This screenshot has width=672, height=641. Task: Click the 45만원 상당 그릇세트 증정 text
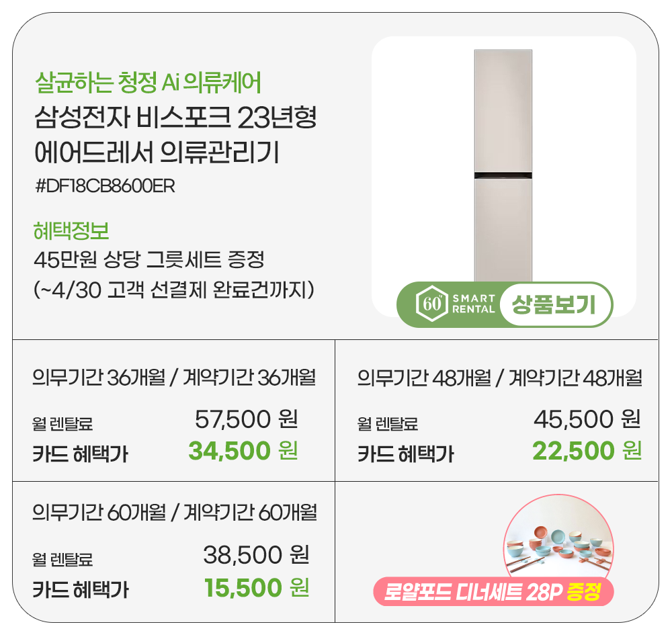[x=149, y=258]
